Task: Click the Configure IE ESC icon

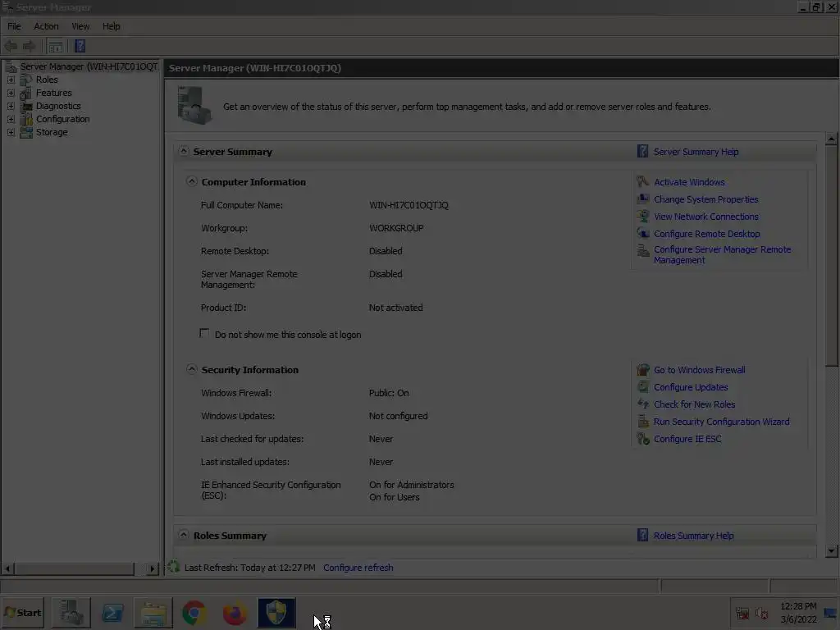Action: tap(642, 438)
